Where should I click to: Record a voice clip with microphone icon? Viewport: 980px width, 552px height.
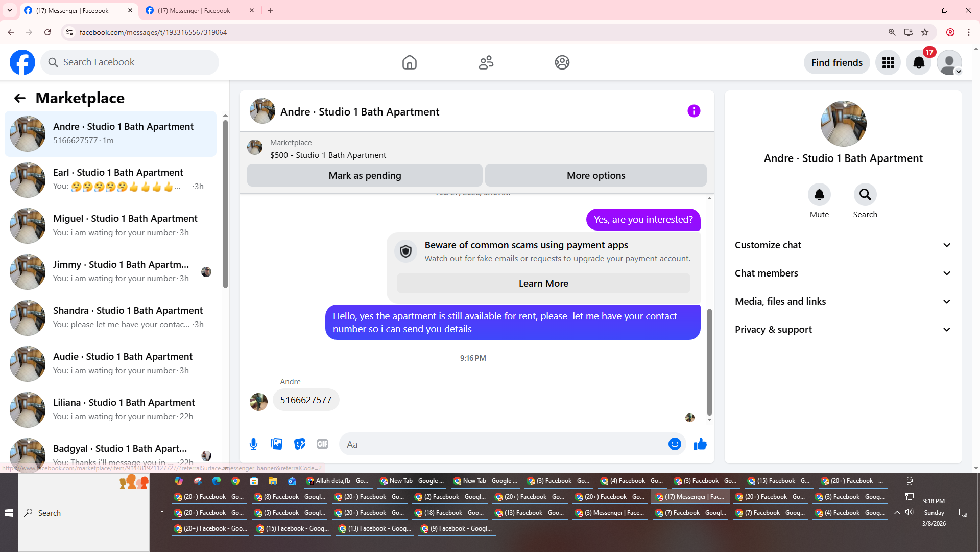click(253, 444)
